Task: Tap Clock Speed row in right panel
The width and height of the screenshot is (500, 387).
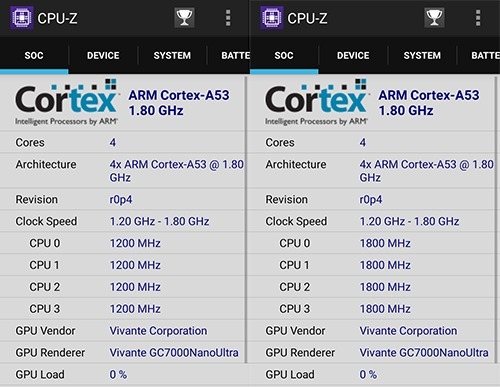Action: (x=372, y=221)
